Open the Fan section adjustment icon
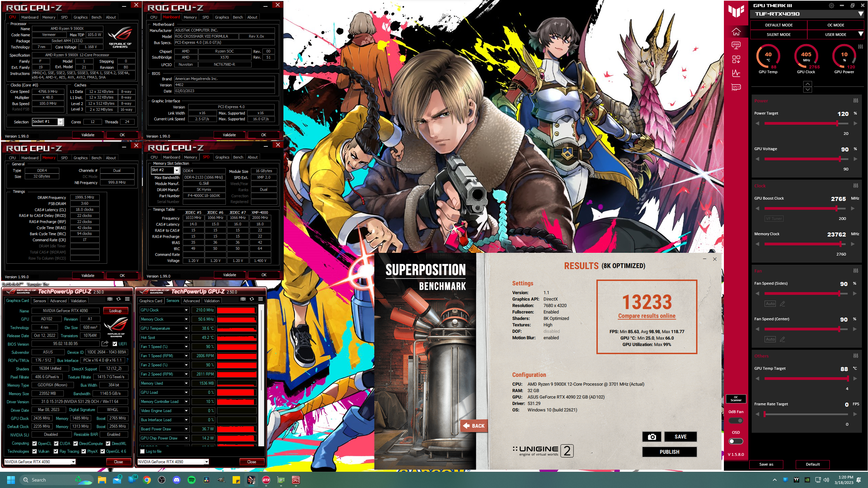Image resolution: width=868 pixels, height=488 pixels. [856, 271]
